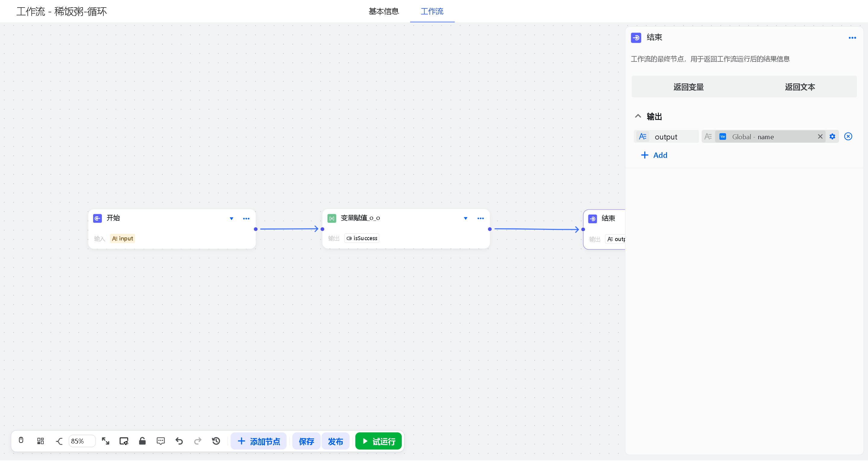Open the version history clock icon
The image size is (868, 461).
point(216,441)
